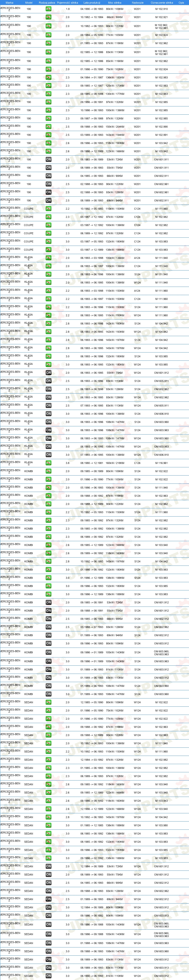The width and height of the screenshot is (189, 980).
Task: Click the KLASA S model cell
Action: pos(29,463)
